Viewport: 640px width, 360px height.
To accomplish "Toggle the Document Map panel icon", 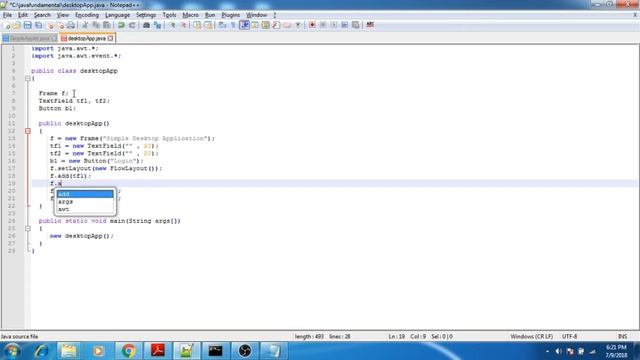I will click(266, 25).
